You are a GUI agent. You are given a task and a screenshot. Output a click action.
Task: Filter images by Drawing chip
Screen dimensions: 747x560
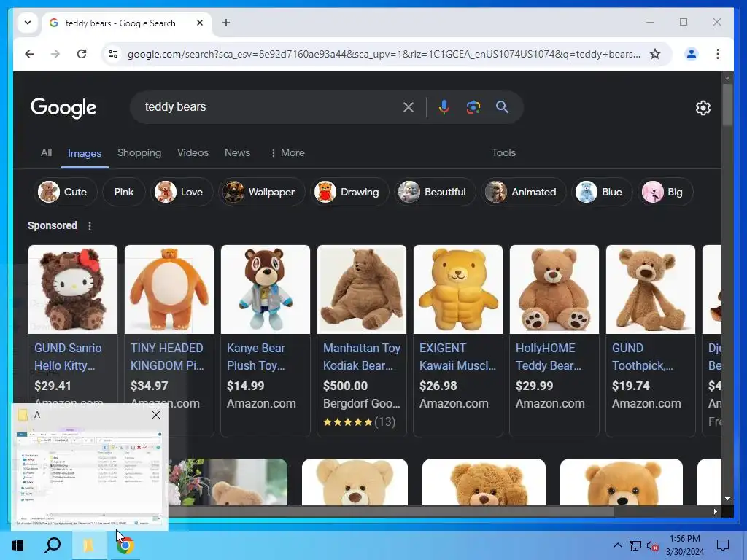[349, 192]
